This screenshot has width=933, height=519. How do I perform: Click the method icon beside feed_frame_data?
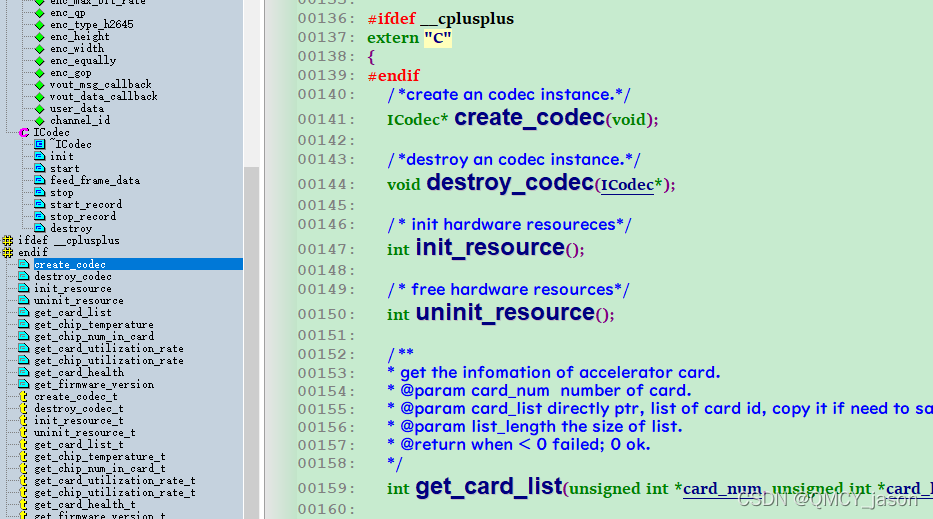coord(40,180)
